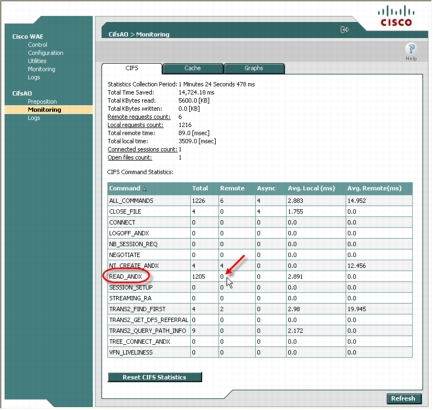Click the VFN_LIVELINESS row label
The width and height of the screenshot is (433, 410).
pos(131,352)
